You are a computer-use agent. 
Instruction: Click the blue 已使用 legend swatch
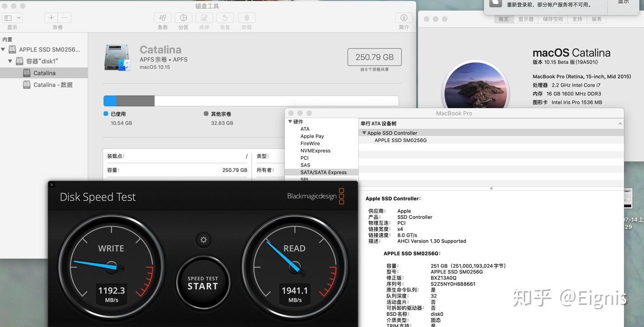click(106, 114)
